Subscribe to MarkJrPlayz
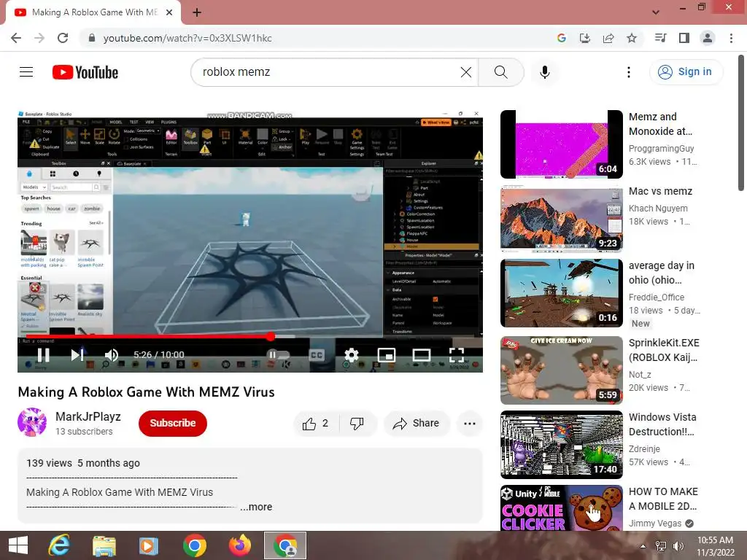 (x=172, y=424)
